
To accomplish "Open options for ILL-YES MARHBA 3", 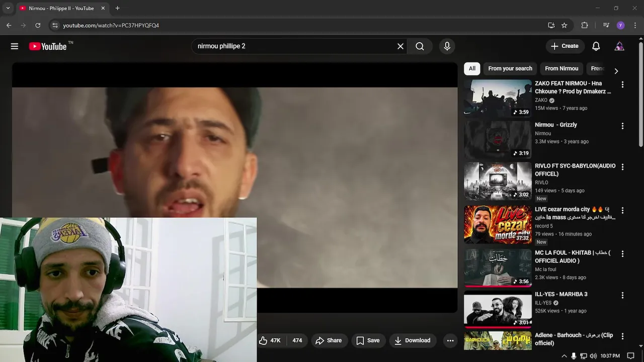I will (x=622, y=295).
